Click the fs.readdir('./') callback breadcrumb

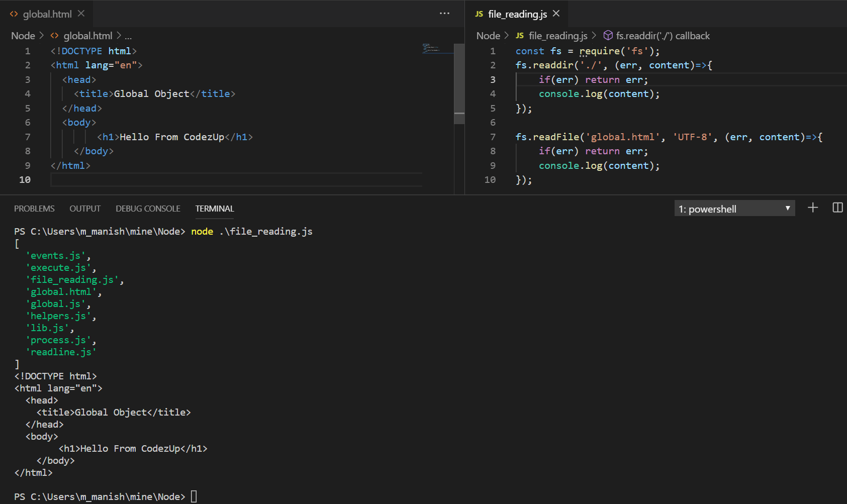coord(663,36)
